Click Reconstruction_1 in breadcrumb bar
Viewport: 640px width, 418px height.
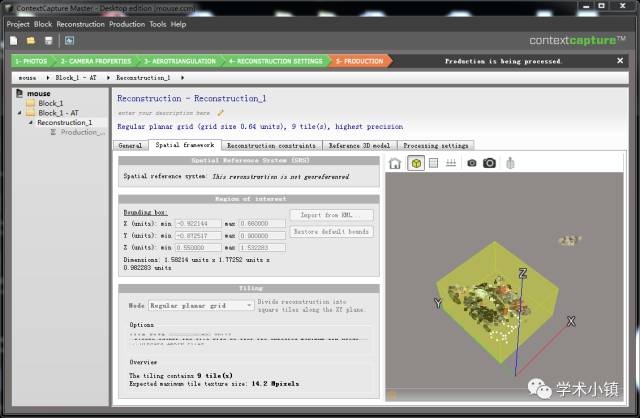tap(143, 78)
